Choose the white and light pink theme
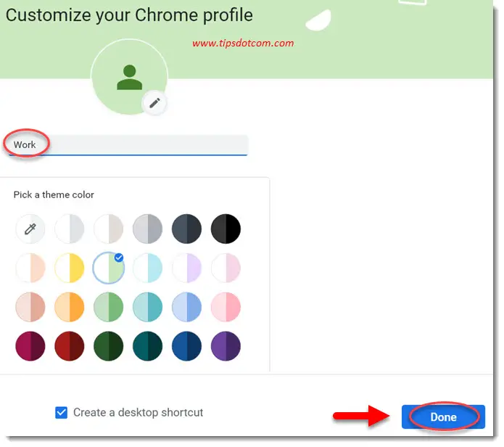 point(226,268)
